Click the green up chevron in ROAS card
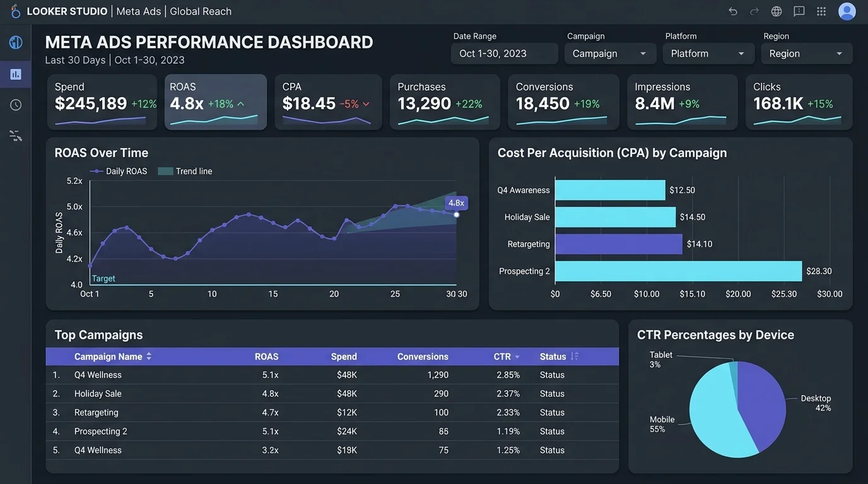The width and height of the screenshot is (868, 484). coord(240,104)
